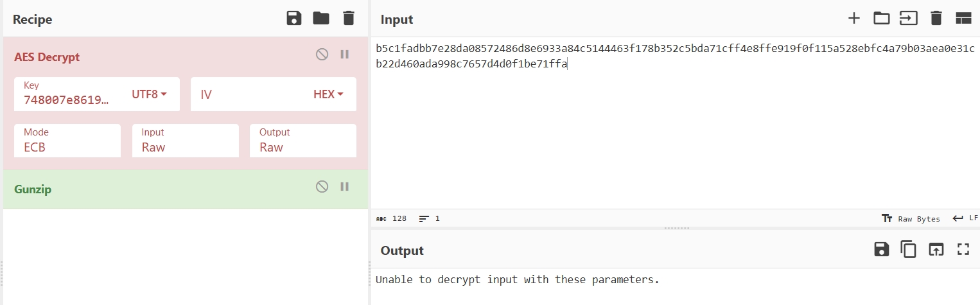Open the Raw Bytes encoding selector
This screenshot has width=980, height=305.
(x=911, y=218)
